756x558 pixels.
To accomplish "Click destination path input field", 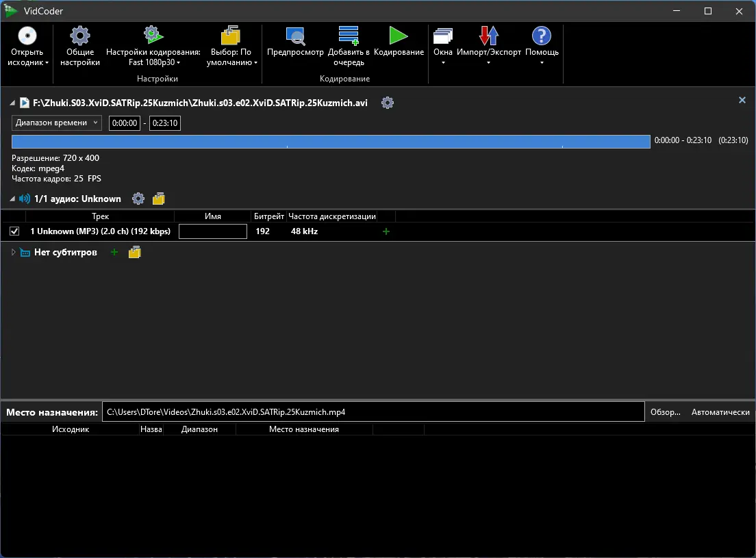I will click(x=373, y=412).
